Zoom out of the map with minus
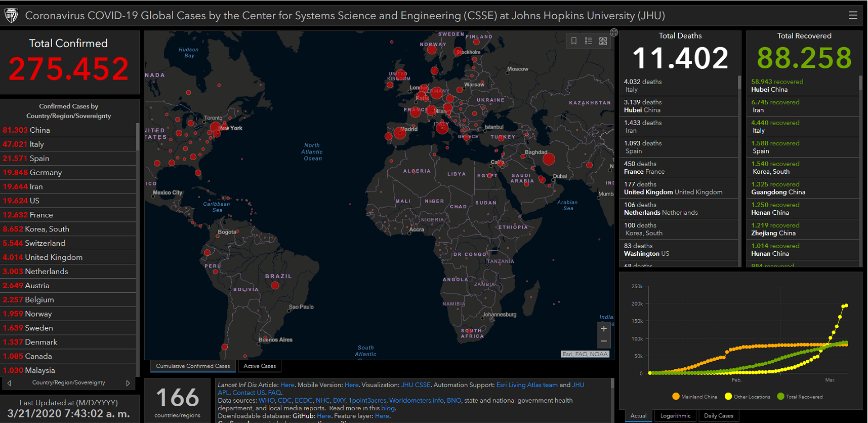The image size is (868, 423). click(603, 341)
